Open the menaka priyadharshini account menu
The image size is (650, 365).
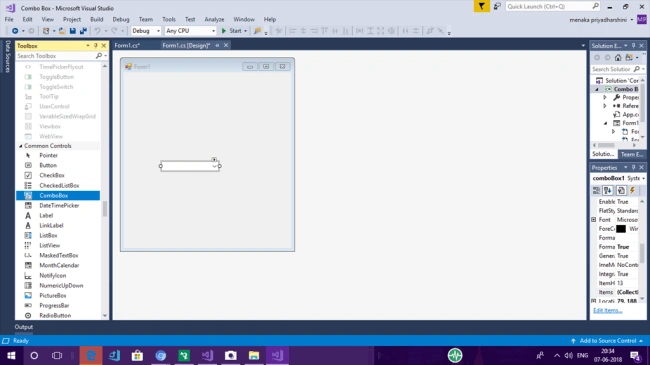coord(601,19)
